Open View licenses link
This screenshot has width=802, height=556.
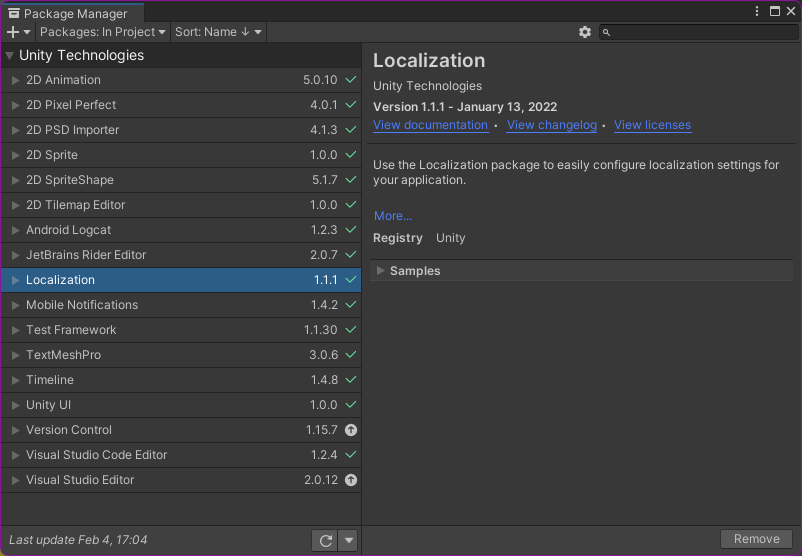pyautogui.click(x=652, y=125)
